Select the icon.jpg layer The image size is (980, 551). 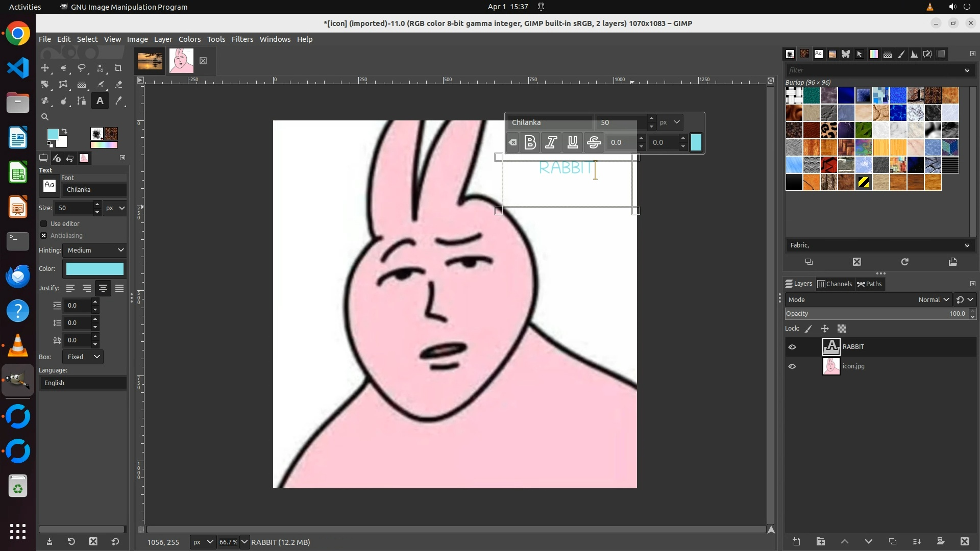tap(853, 366)
